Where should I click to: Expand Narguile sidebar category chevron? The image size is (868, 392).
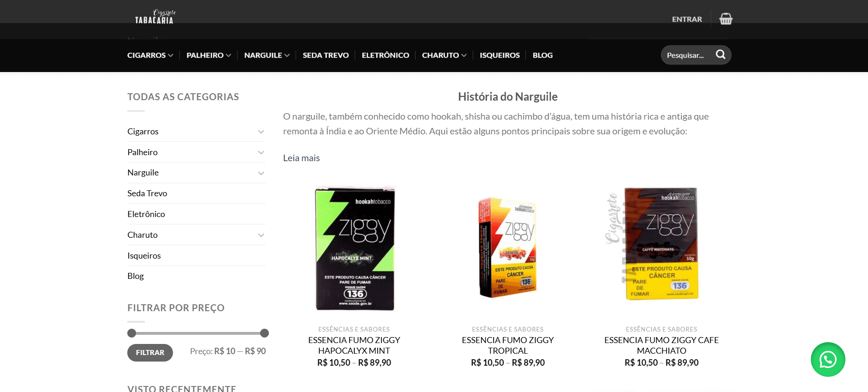pos(261,173)
